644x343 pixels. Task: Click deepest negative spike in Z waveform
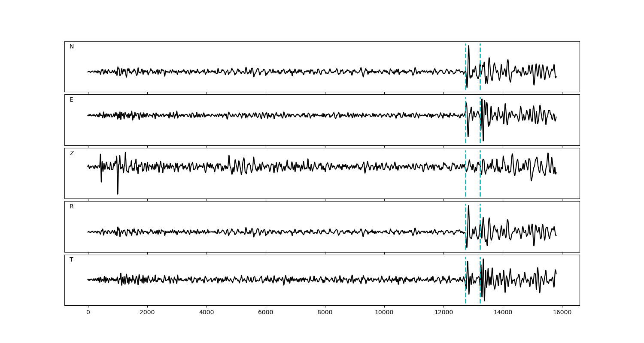pyautogui.click(x=118, y=193)
